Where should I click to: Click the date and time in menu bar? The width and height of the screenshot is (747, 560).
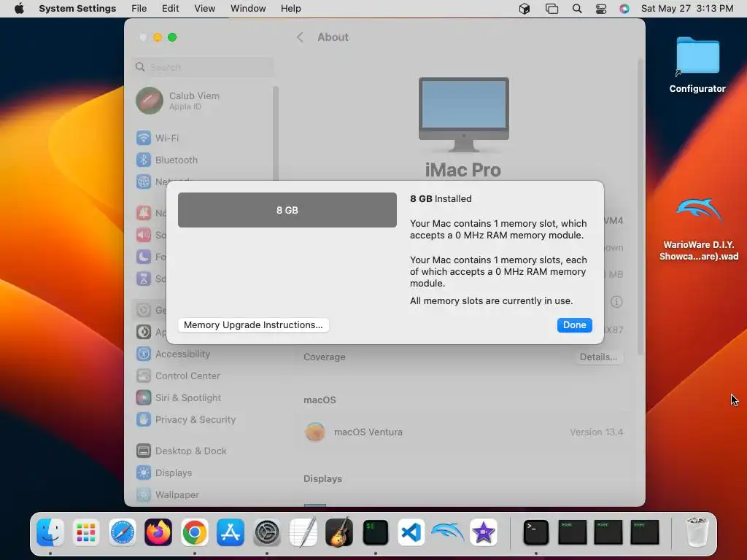coord(687,9)
